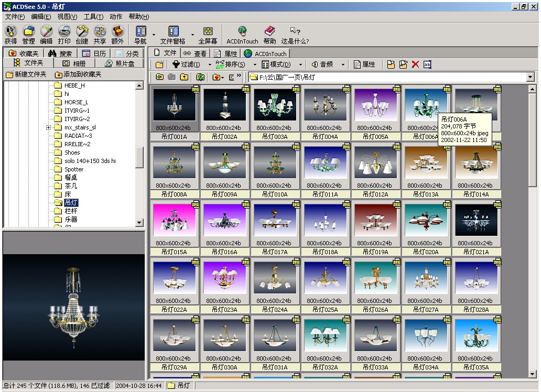Click the rename icon next to delete
The image size is (541, 392).
click(427, 64)
